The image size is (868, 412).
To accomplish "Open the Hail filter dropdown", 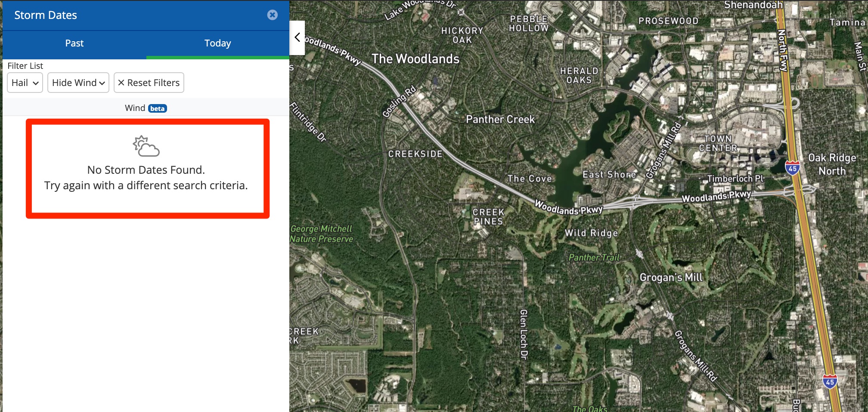I will click(x=25, y=83).
